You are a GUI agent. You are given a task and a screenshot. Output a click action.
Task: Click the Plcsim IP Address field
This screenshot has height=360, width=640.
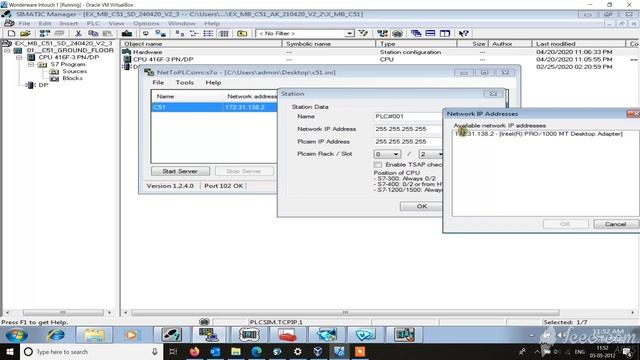[x=408, y=142]
